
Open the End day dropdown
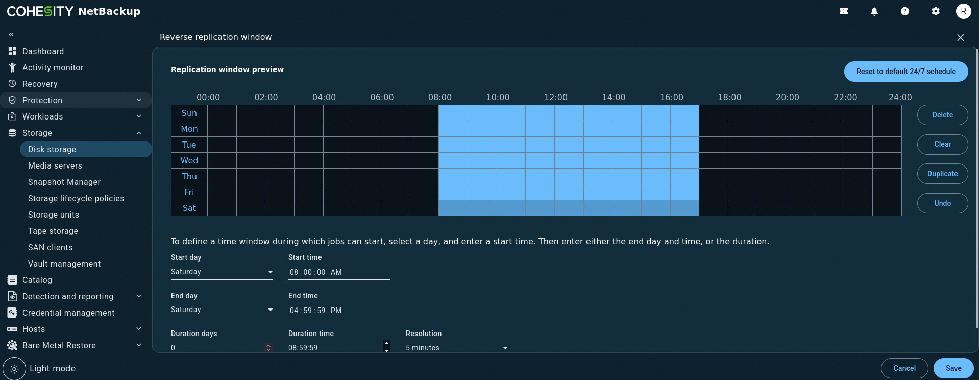(x=222, y=310)
